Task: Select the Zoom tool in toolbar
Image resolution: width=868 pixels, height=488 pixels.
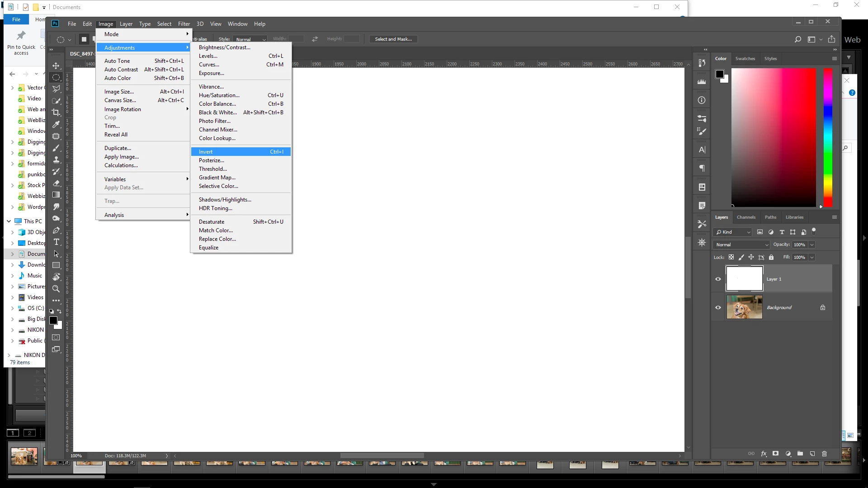Action: coord(56,288)
